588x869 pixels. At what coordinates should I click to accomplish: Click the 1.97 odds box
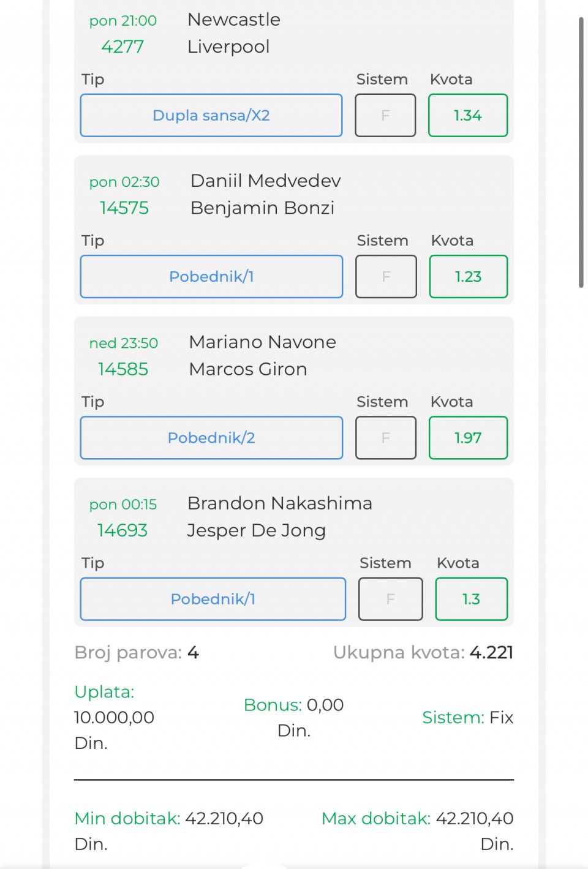click(x=468, y=437)
